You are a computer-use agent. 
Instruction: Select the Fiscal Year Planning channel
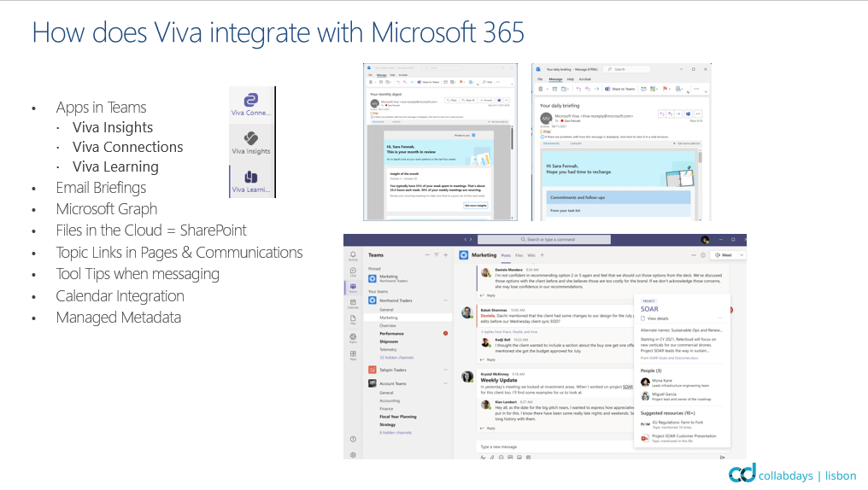(x=397, y=416)
